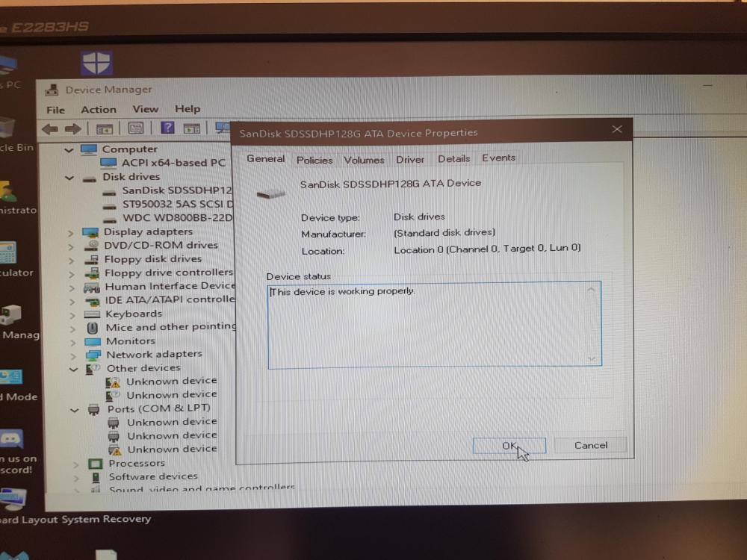The image size is (747, 560).
Task: Expand the Floppy disk drives node
Action: pos(72,261)
